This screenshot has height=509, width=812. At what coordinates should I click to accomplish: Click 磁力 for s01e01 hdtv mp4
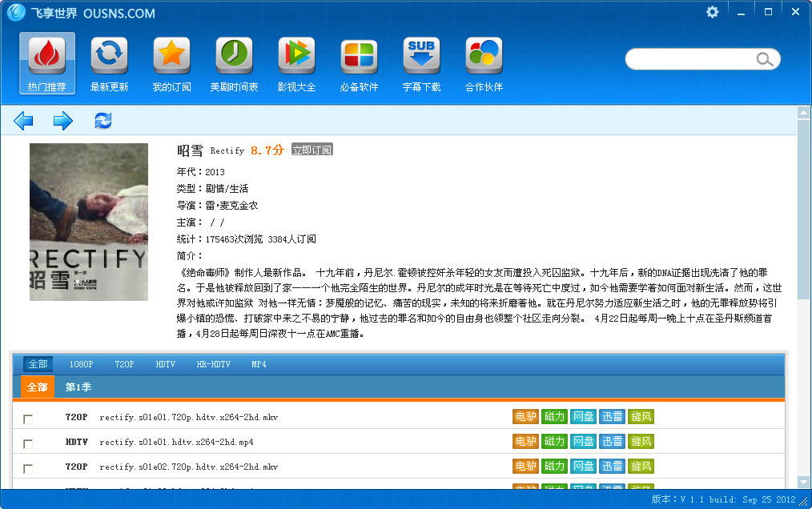pyautogui.click(x=554, y=441)
